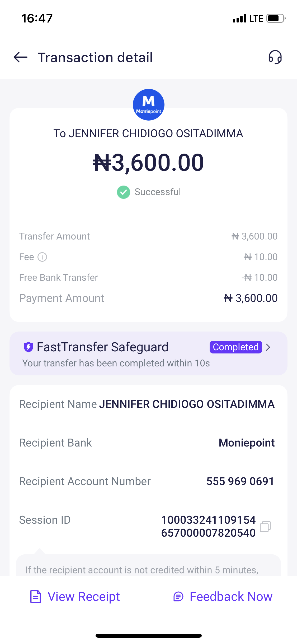297x644 pixels.
Task: Tap the Payment Amount value
Action: 251,298
